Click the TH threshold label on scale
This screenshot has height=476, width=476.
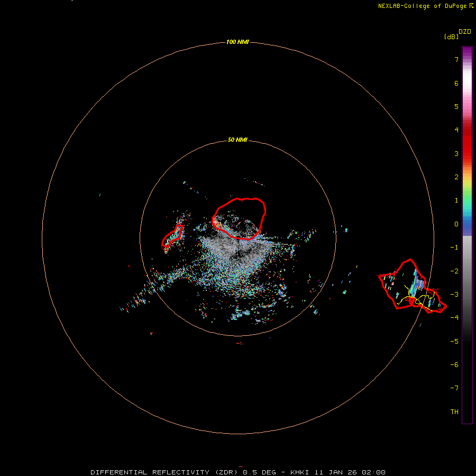pyautogui.click(x=454, y=412)
